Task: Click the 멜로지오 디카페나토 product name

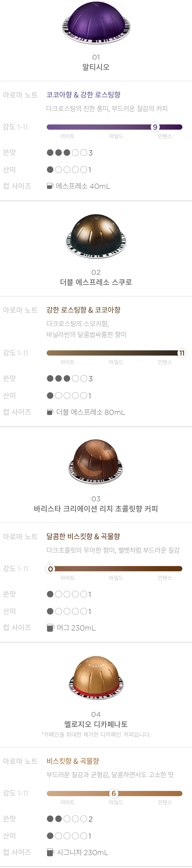Action: pos(96,724)
